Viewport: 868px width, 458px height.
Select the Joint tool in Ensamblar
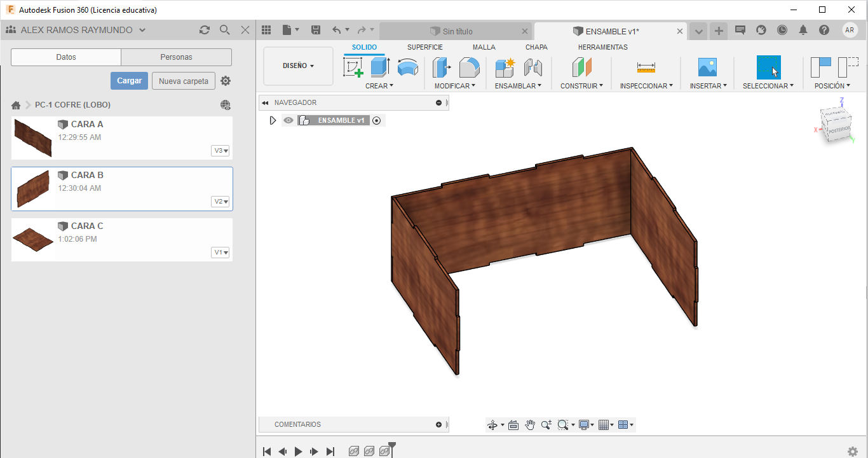pos(532,67)
